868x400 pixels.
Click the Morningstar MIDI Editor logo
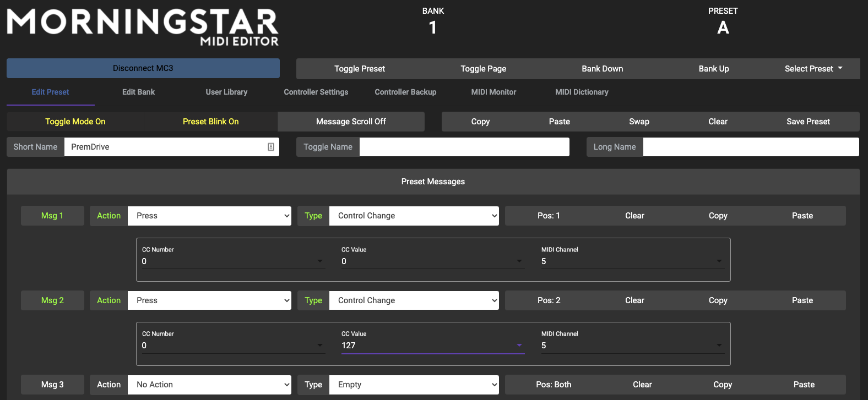point(143,26)
